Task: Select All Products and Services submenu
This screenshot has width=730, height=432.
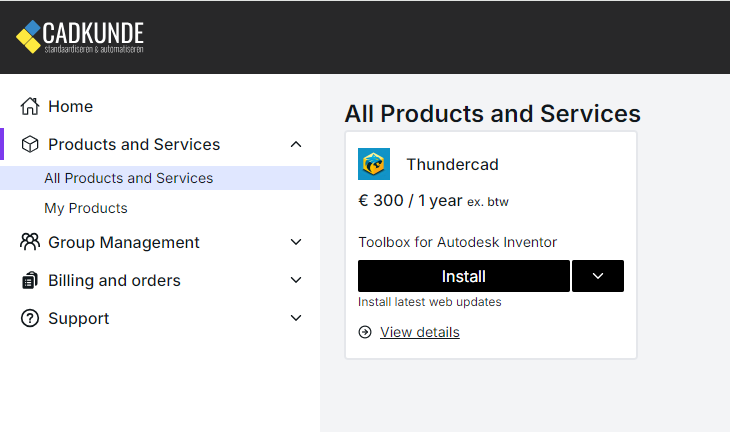Action: pyautogui.click(x=128, y=178)
